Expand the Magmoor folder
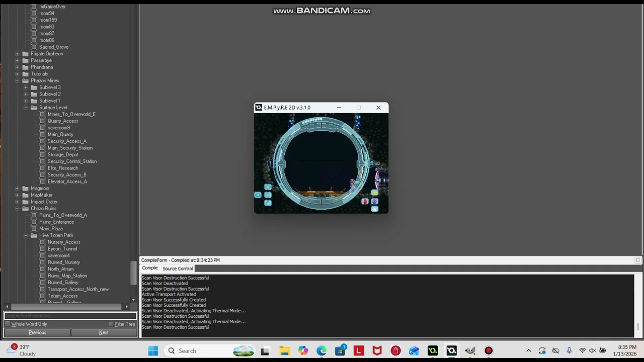Image resolution: width=644 pixels, height=362 pixels. [17, 188]
